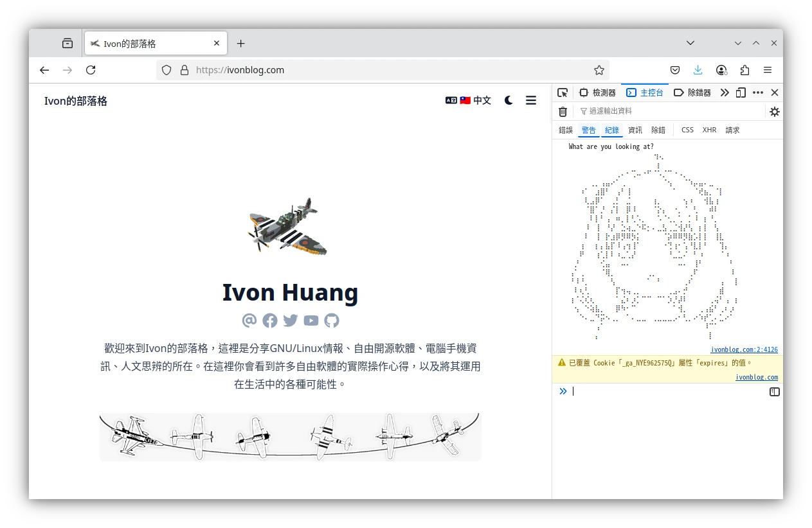This screenshot has height=528, width=812.
Task: Enable the 錯誤 errors filter
Action: pos(566,130)
